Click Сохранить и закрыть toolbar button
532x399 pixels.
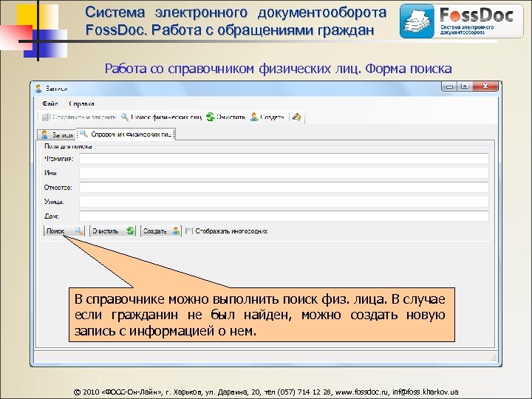79,117
